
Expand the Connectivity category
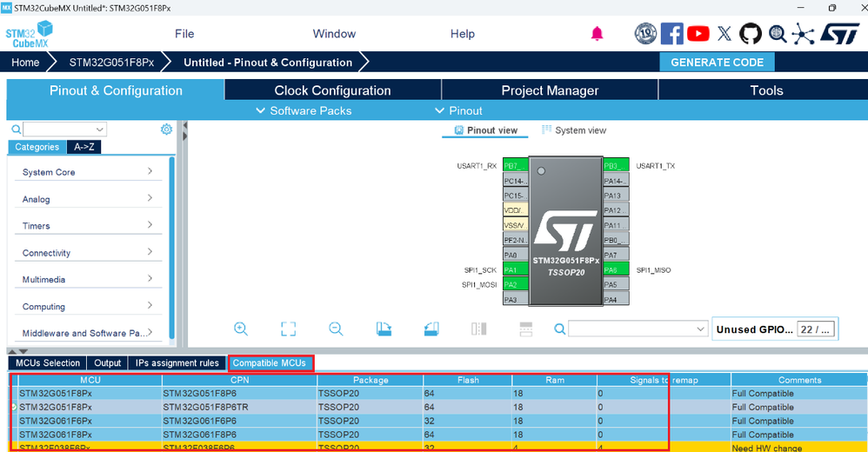(x=88, y=253)
